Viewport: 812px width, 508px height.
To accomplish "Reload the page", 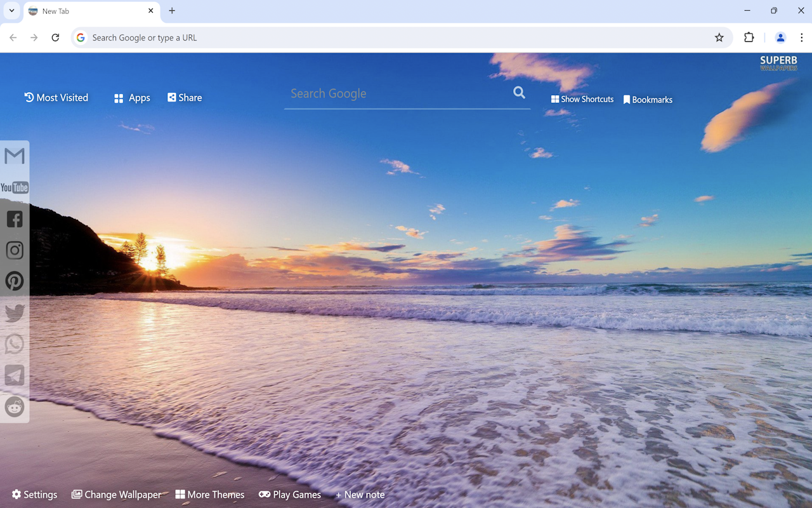I will point(55,37).
